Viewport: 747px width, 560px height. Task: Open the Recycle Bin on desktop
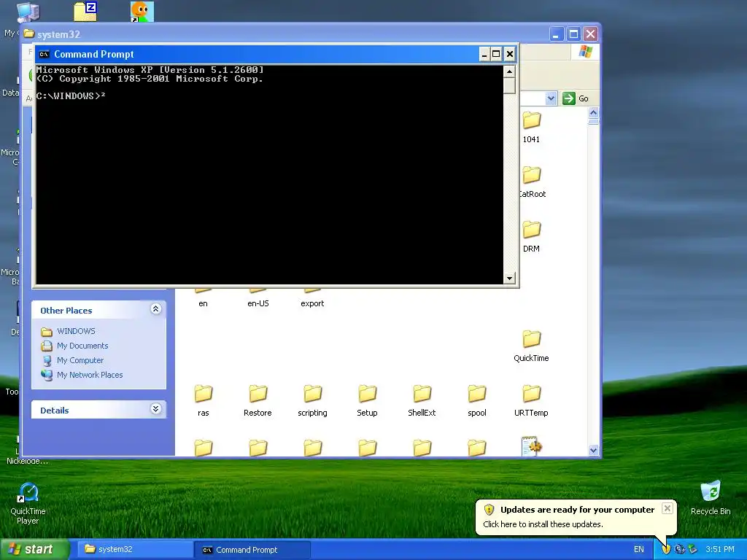pos(711,491)
